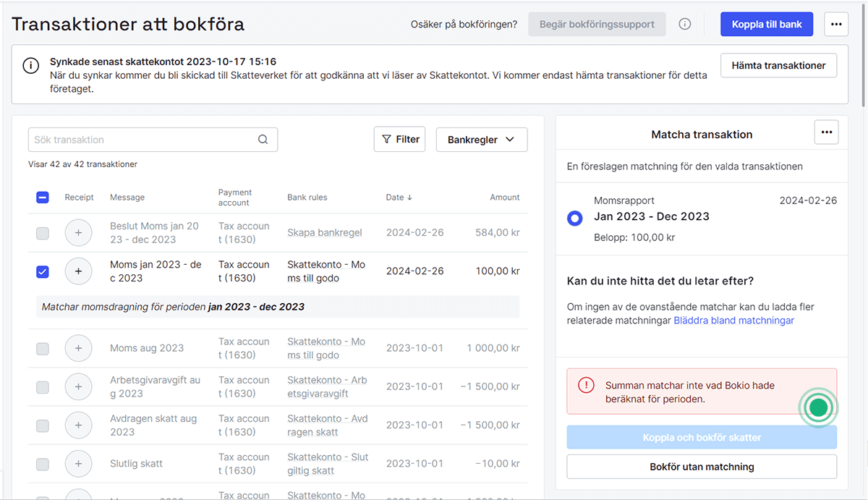Uncheck the Moms jan 2023 transaction
Viewport: 868px width, 500px height.
(x=42, y=271)
